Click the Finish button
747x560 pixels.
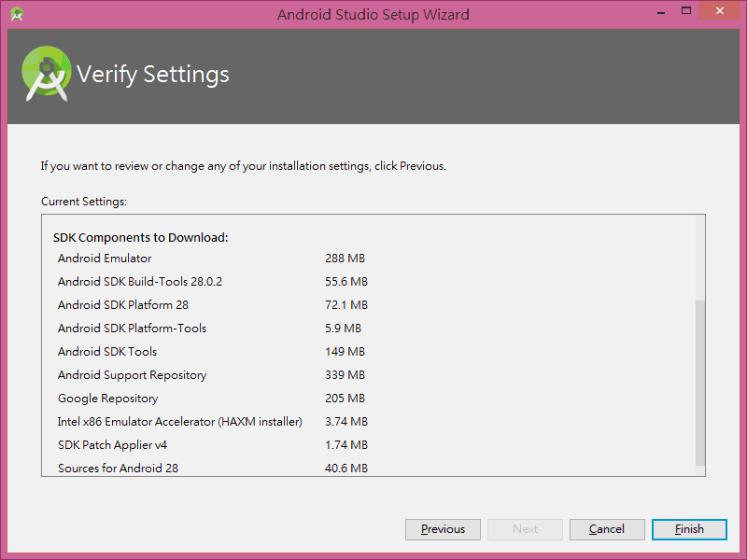[689, 529]
